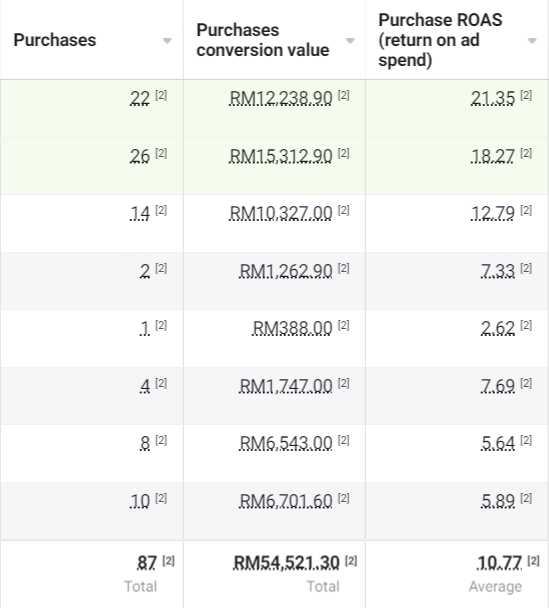Click the RM6,701.60 conversion value
Image resolution: width=549 pixels, height=608 pixels.
(286, 501)
